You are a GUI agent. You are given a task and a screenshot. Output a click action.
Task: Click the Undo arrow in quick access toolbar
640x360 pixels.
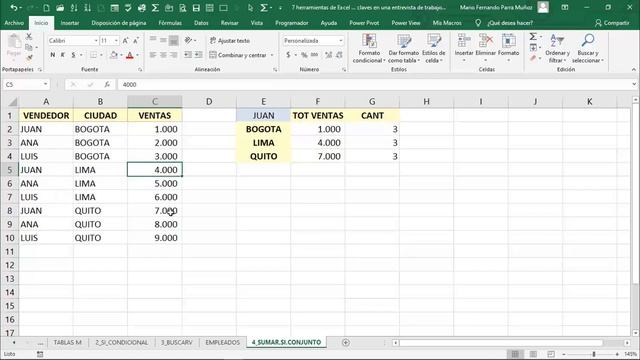(14, 8)
